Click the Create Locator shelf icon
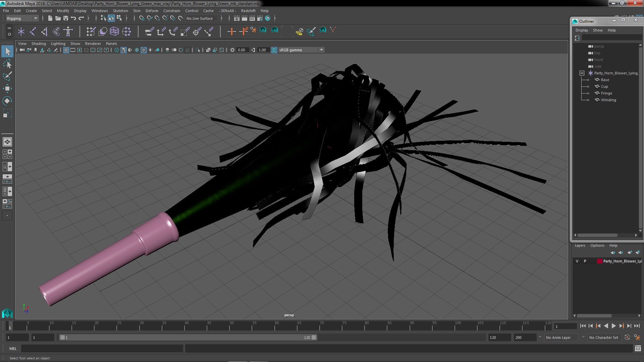Image resolution: width=644 pixels, height=362 pixels. 21,32
